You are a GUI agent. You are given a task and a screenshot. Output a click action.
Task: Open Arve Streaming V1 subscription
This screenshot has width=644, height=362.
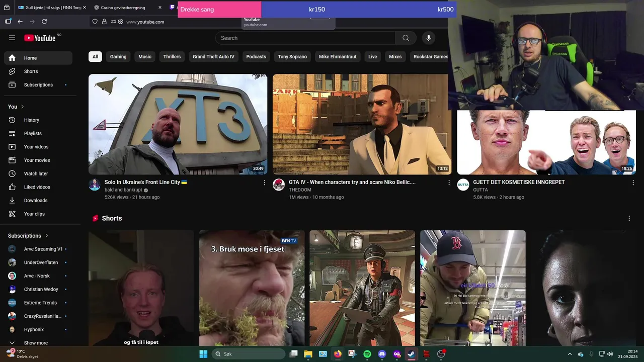(x=38, y=249)
